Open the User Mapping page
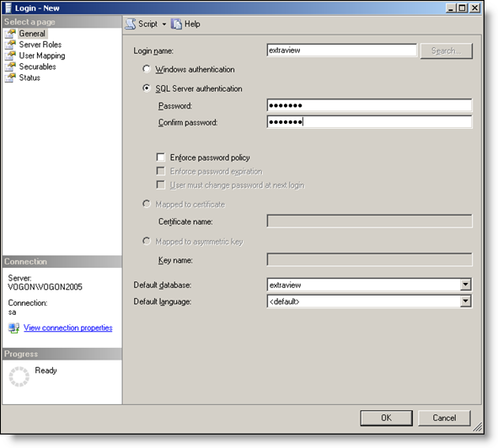The image size is (498, 448). click(x=42, y=56)
